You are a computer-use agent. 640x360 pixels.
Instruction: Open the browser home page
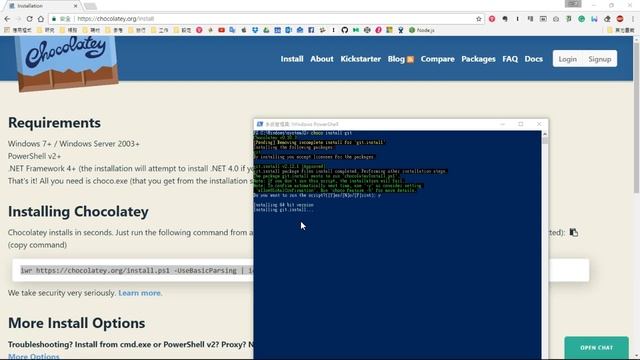(41, 19)
